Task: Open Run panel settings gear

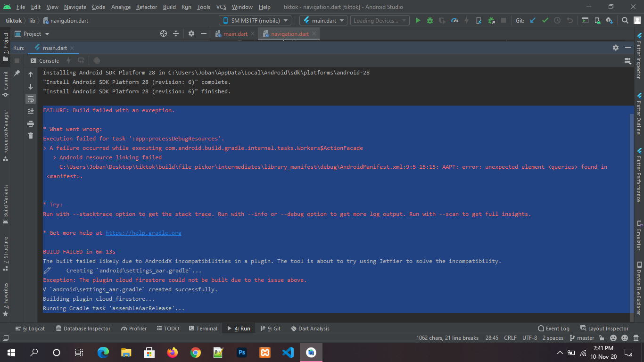Action: coord(615,48)
